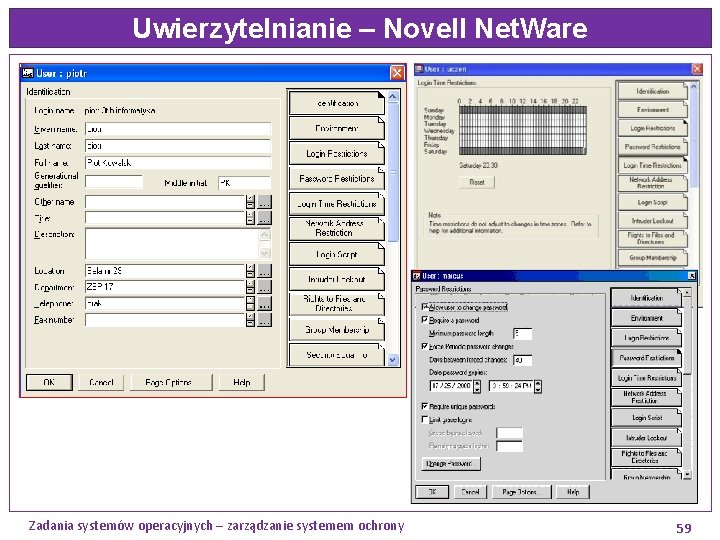Screen dimensions: 720x540
Task: Click piotr window title bar icon
Action: (x=28, y=73)
